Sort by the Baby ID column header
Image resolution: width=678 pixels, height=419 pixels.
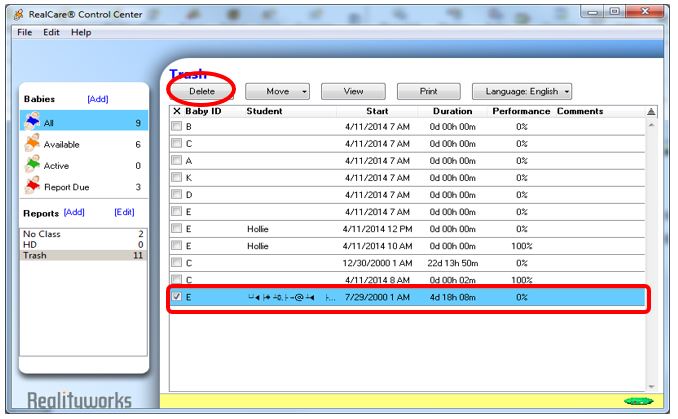point(203,111)
